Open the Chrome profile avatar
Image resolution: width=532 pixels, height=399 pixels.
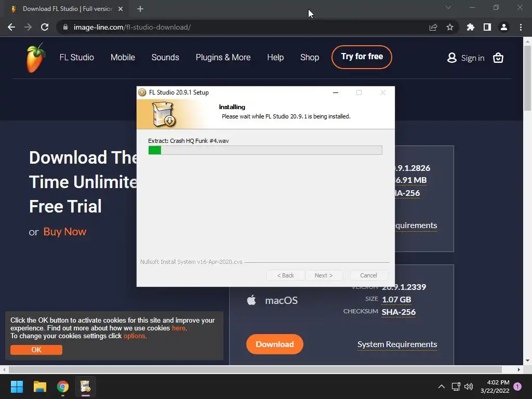click(504, 27)
